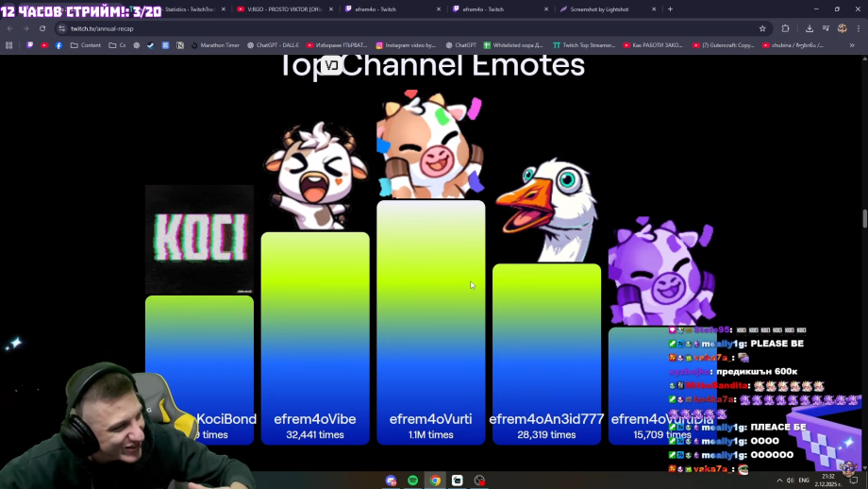Open the volume icon in system tray

[790, 481]
